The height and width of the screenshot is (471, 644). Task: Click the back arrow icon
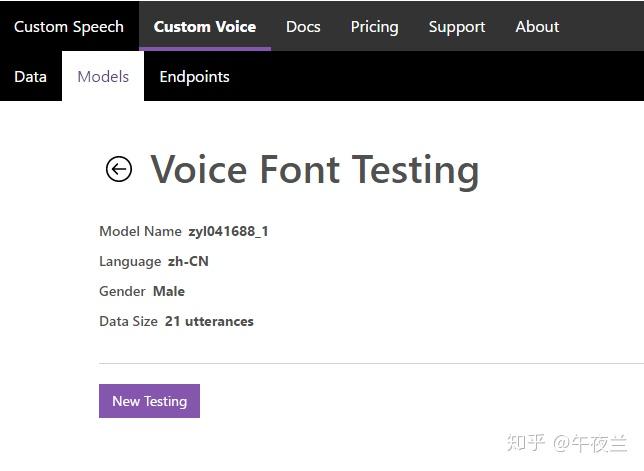(119, 169)
